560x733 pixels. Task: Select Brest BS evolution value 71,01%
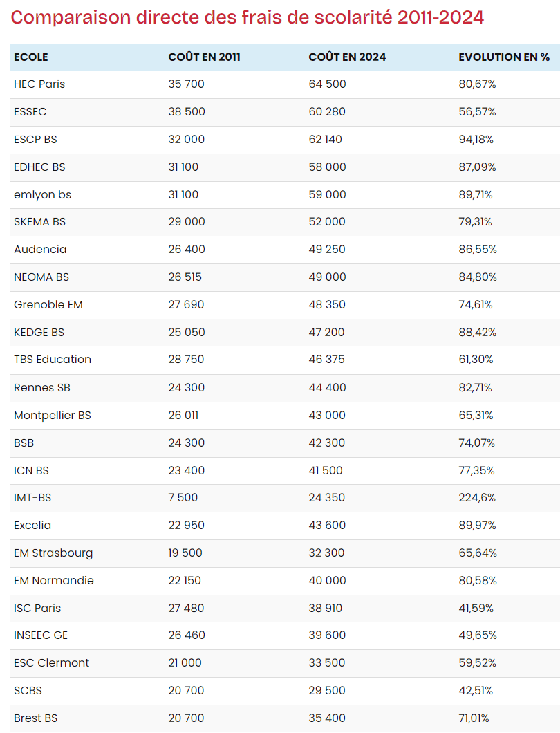click(x=474, y=718)
